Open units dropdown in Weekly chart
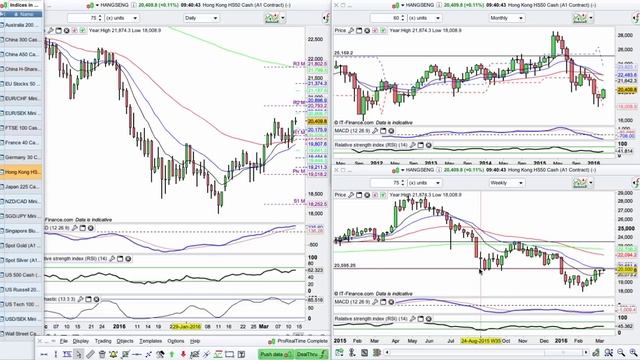The image size is (640, 360). coord(424,183)
